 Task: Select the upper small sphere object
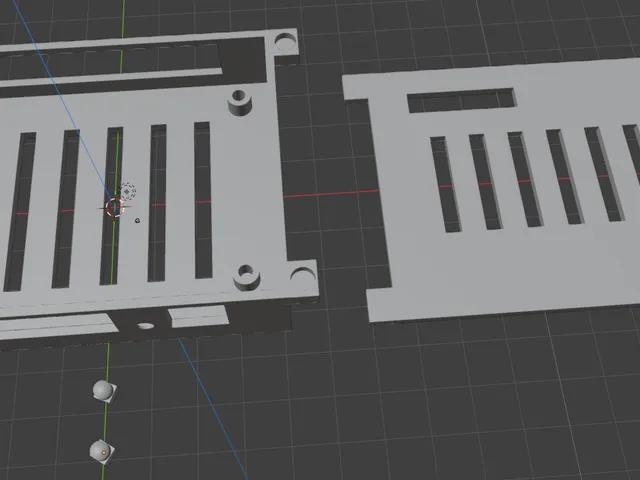point(104,391)
